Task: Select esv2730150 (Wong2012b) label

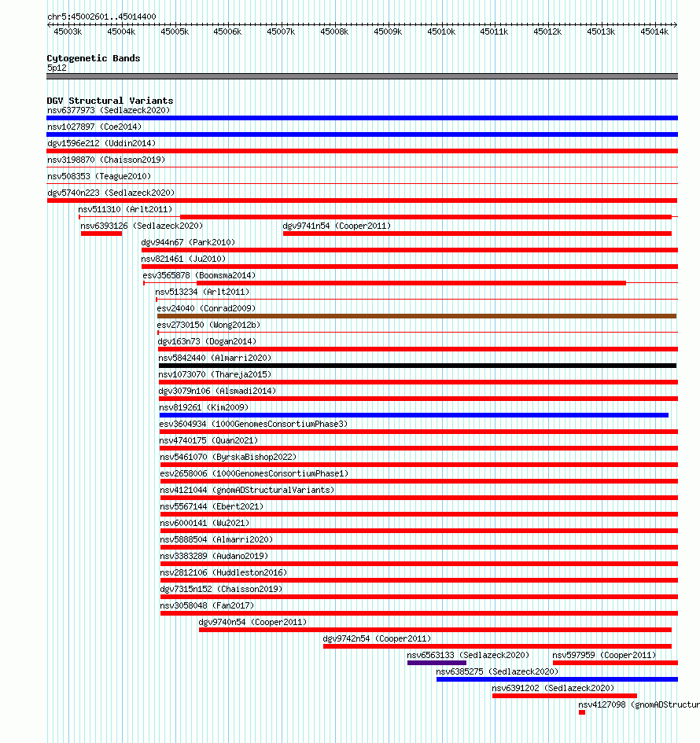Action: [208, 325]
